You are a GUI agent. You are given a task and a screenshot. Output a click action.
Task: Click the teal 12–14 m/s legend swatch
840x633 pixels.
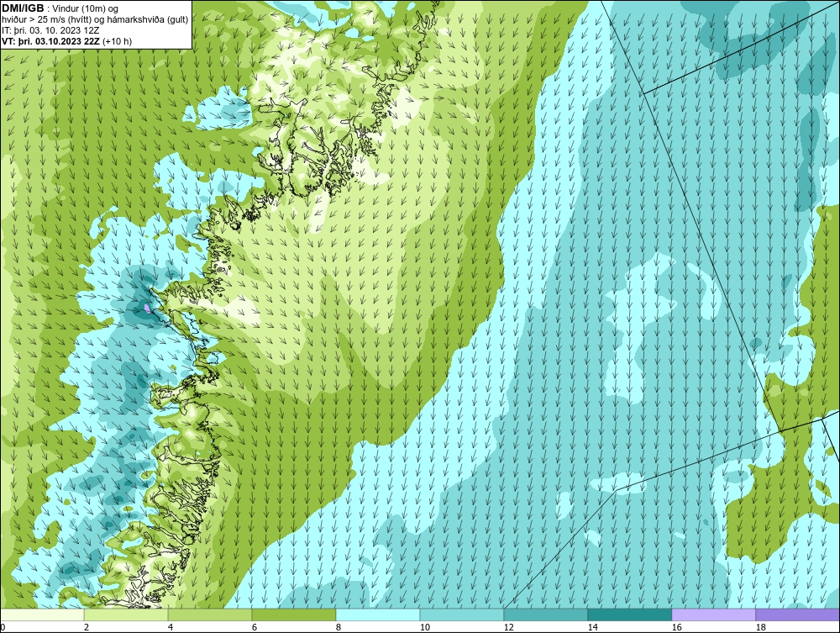pyautogui.click(x=545, y=615)
